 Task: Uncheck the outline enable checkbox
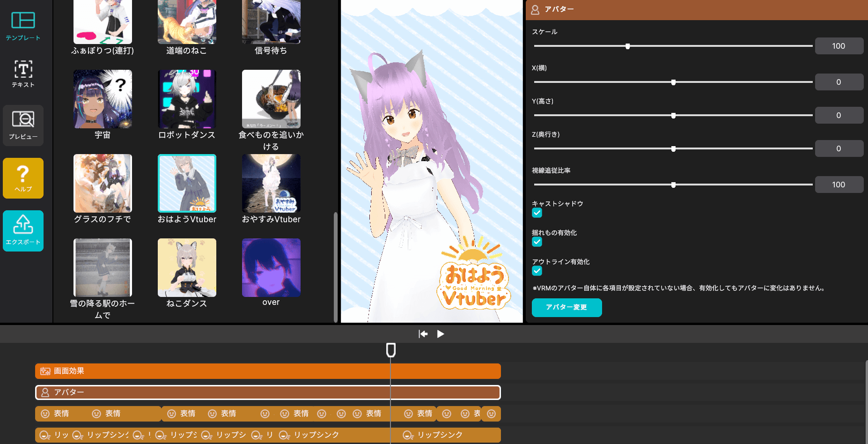tap(537, 271)
